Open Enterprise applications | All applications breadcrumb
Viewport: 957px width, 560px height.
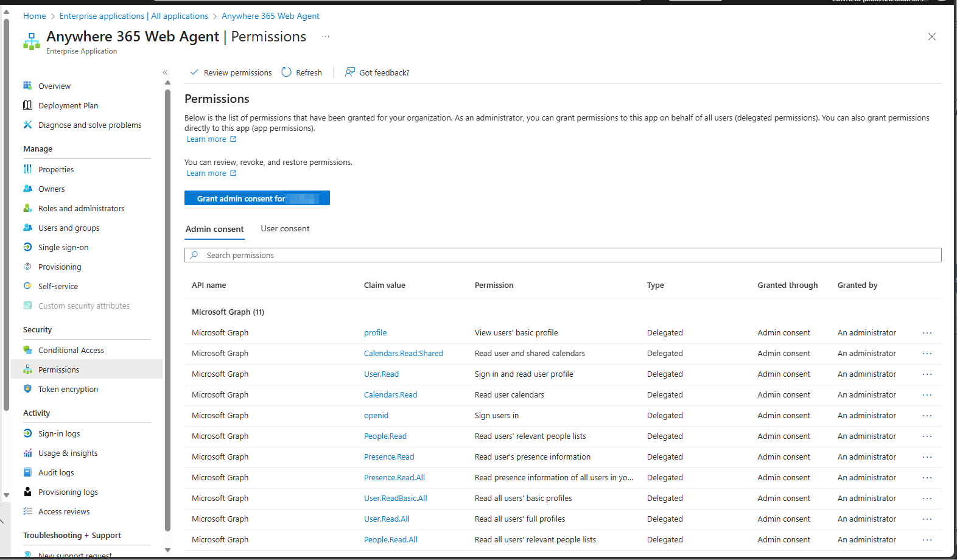pyautogui.click(x=133, y=16)
